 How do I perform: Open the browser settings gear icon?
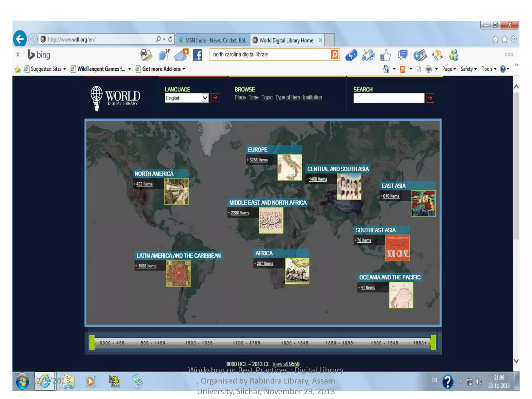[513, 39]
